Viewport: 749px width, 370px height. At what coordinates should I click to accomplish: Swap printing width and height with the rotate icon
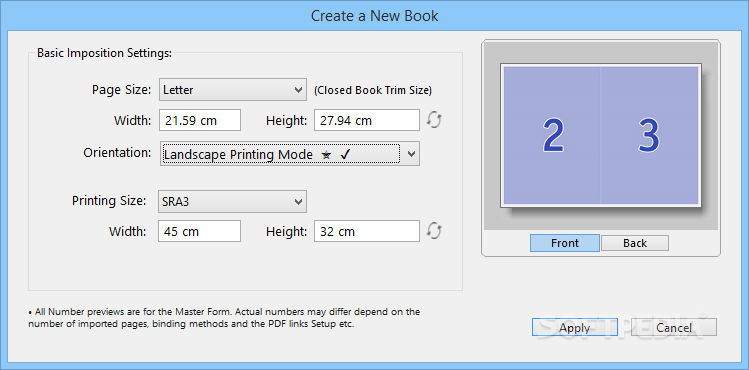pos(434,231)
